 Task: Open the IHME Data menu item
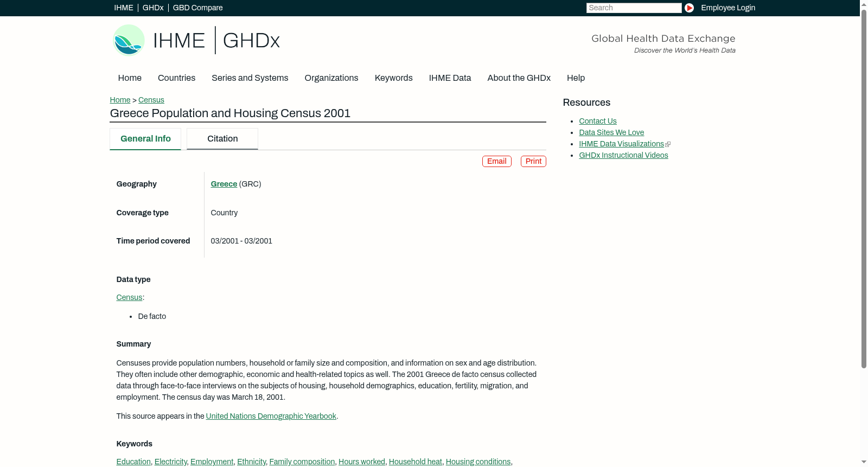pos(450,78)
